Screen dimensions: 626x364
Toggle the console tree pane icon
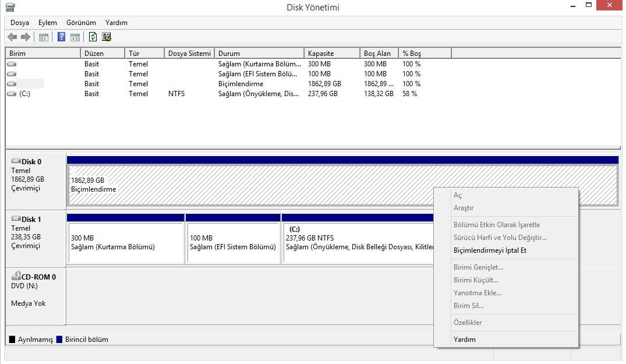(x=44, y=37)
